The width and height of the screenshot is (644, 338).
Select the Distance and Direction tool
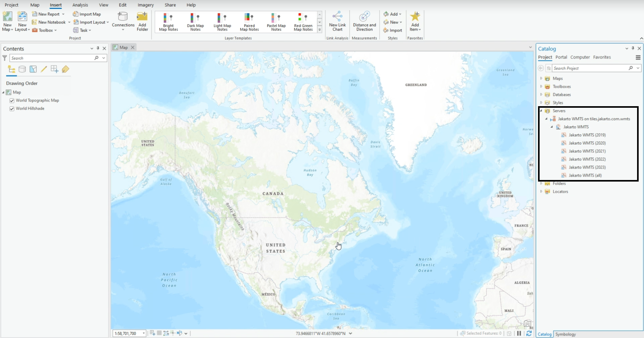click(364, 21)
